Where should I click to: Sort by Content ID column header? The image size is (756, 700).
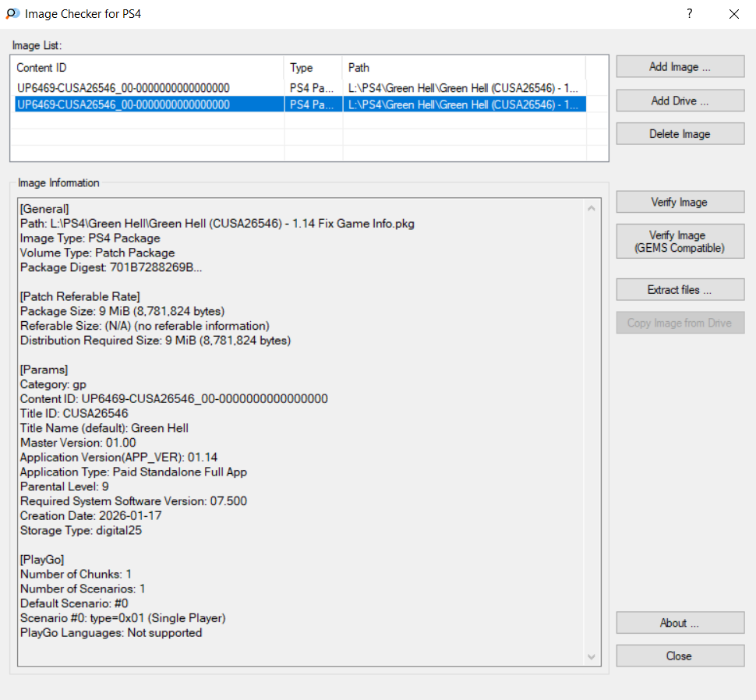tap(148, 68)
